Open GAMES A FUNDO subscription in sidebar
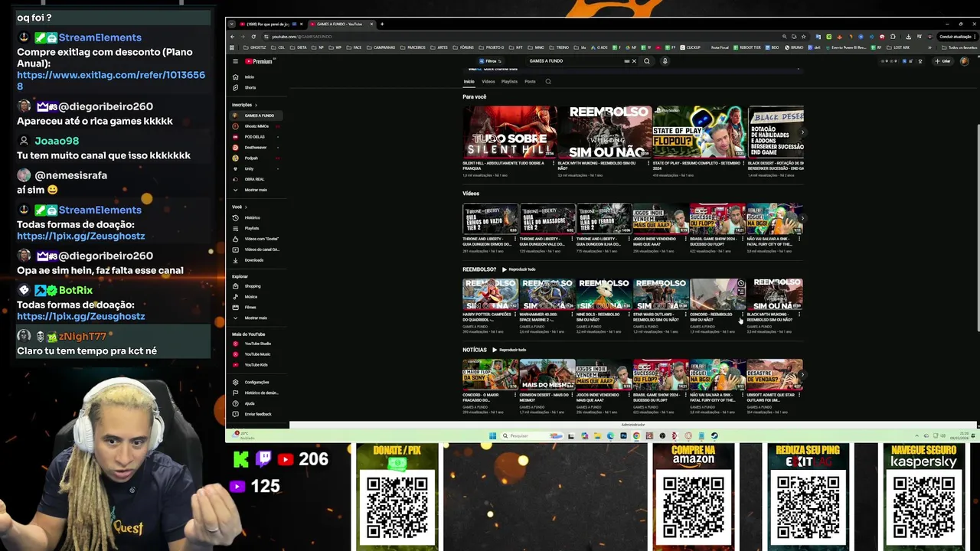Image resolution: width=980 pixels, height=551 pixels. tap(258, 116)
